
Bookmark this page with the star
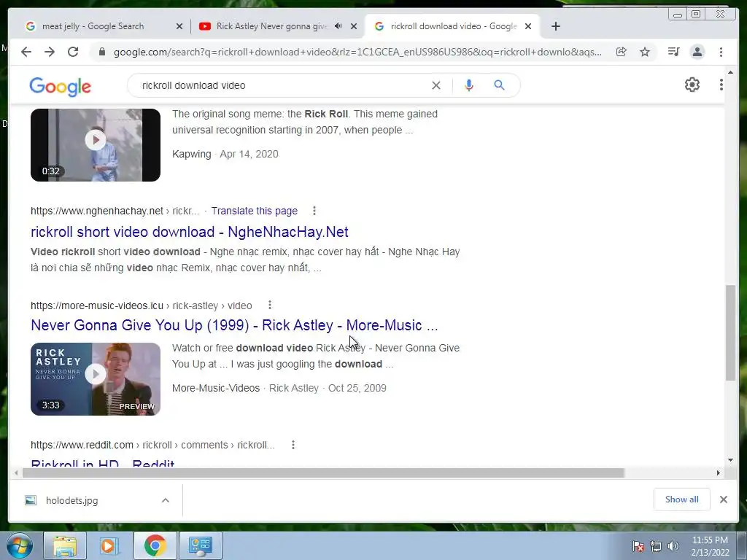pyautogui.click(x=645, y=52)
